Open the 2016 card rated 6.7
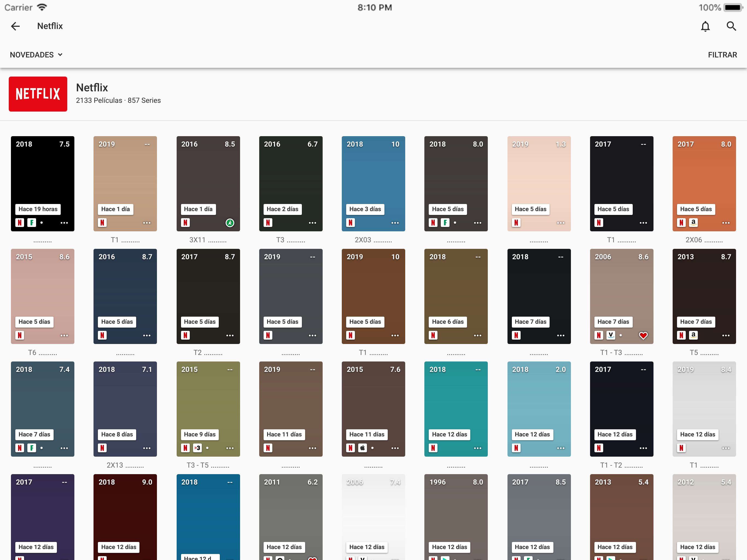This screenshot has height=560, width=747. coord(291,183)
